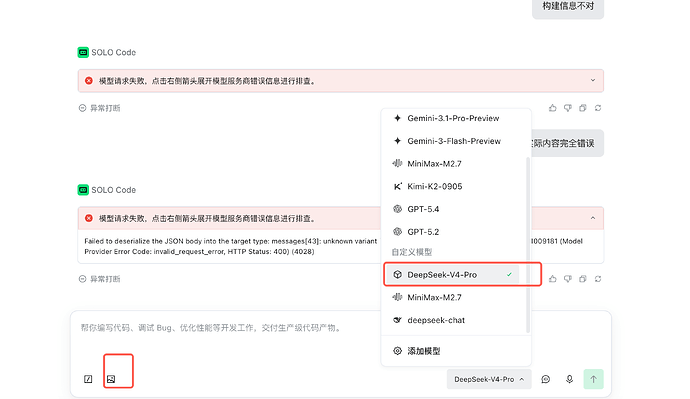This screenshot has width=690, height=399.
Task: Send message with green arrow button
Action: click(593, 379)
